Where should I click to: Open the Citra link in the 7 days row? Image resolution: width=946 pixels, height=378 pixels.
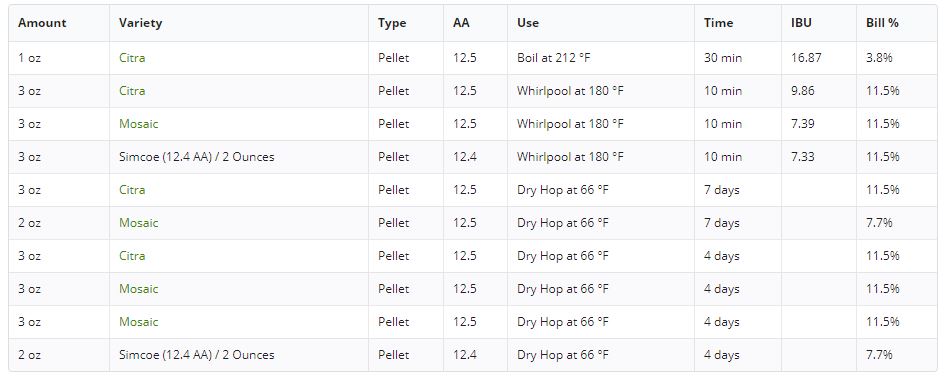tap(132, 190)
